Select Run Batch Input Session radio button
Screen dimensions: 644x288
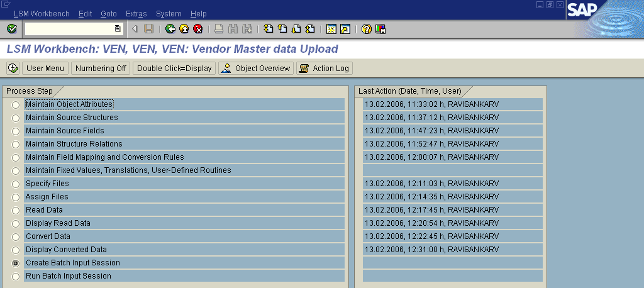point(16,277)
